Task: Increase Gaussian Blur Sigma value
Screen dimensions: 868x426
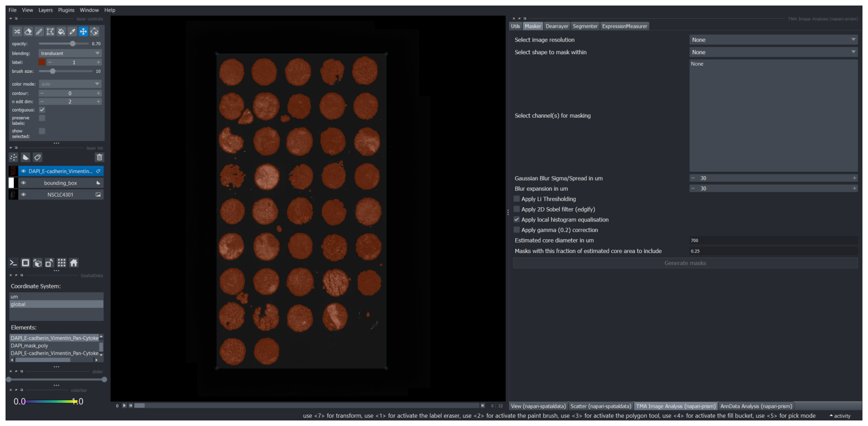Action: [854, 178]
